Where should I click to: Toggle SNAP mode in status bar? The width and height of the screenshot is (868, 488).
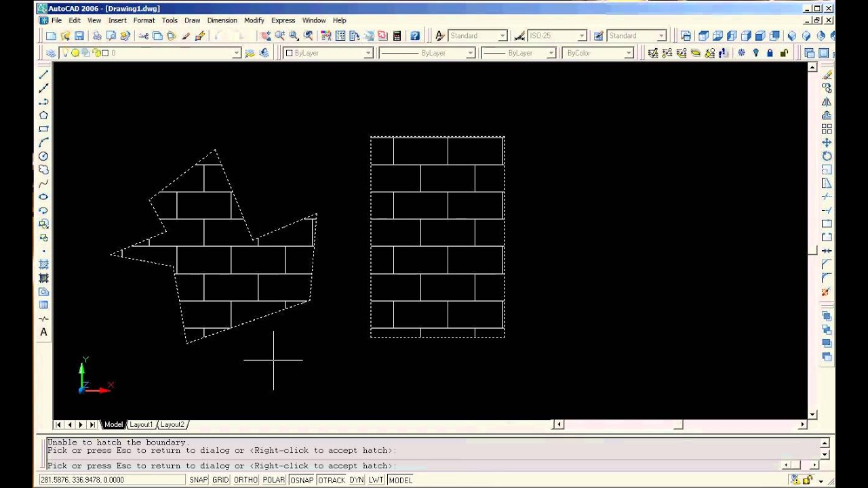pyautogui.click(x=199, y=480)
